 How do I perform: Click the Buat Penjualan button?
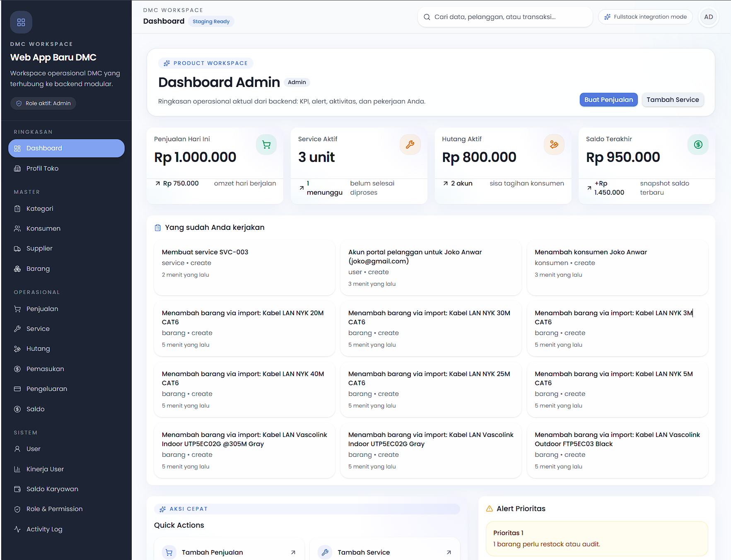608,100
